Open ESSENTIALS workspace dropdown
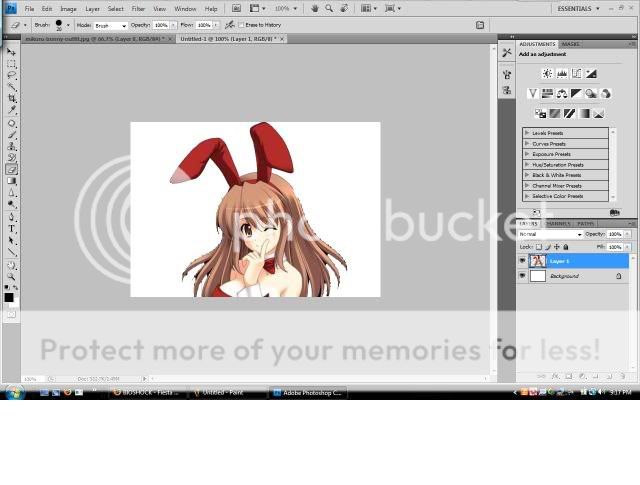The width and height of the screenshot is (640, 485). coord(578,9)
